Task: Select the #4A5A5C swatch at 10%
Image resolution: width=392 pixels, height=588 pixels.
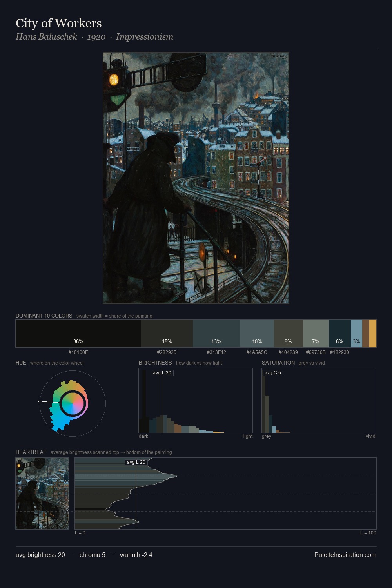Action: [x=257, y=334]
